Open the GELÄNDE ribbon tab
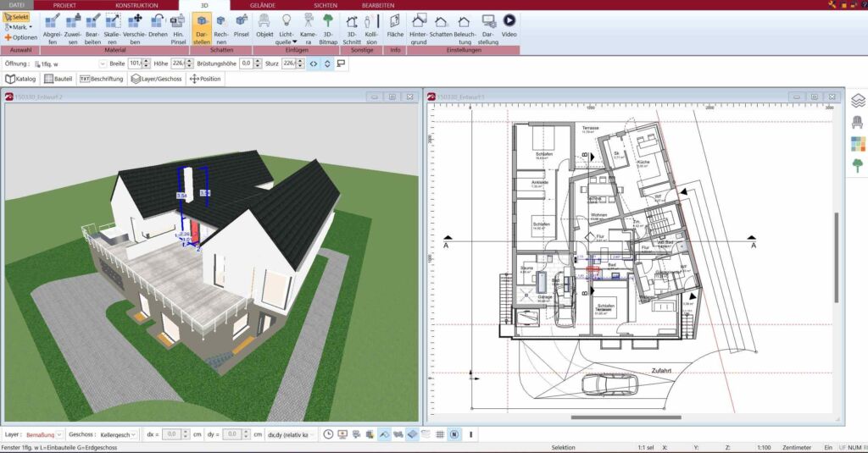868x453 pixels. click(x=263, y=5)
